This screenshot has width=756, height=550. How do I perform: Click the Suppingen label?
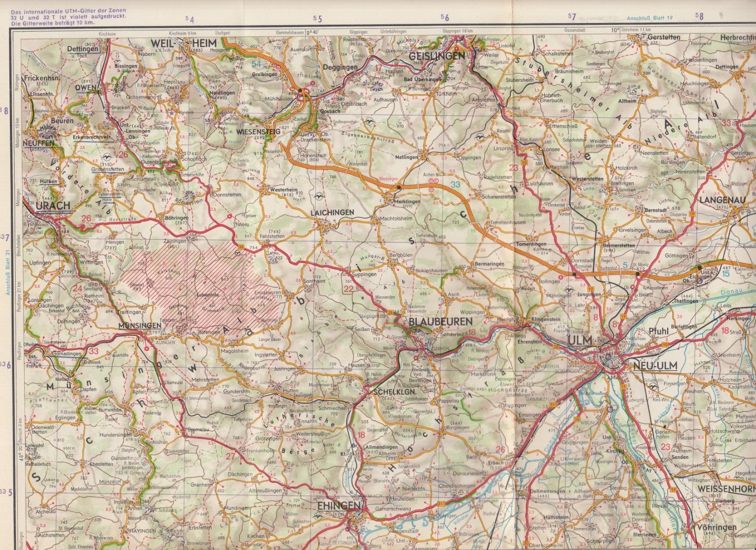tap(364, 274)
